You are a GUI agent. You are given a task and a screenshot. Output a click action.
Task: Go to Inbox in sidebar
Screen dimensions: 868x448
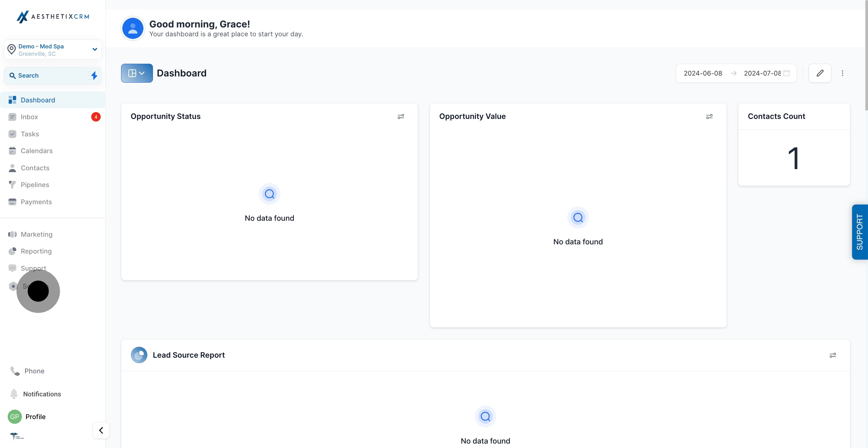29,117
